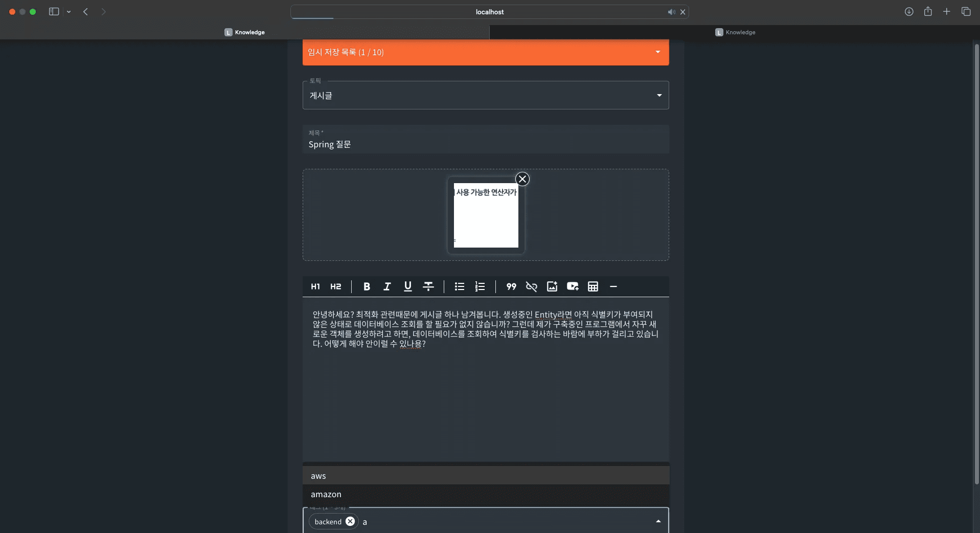Open the 토픽 dropdown showing 게시글
Image resolution: width=980 pixels, height=533 pixels.
click(x=485, y=96)
